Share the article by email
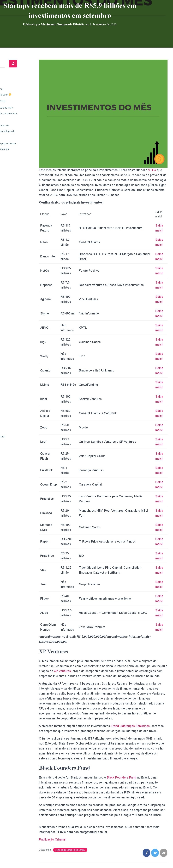 tap(164, 853)
